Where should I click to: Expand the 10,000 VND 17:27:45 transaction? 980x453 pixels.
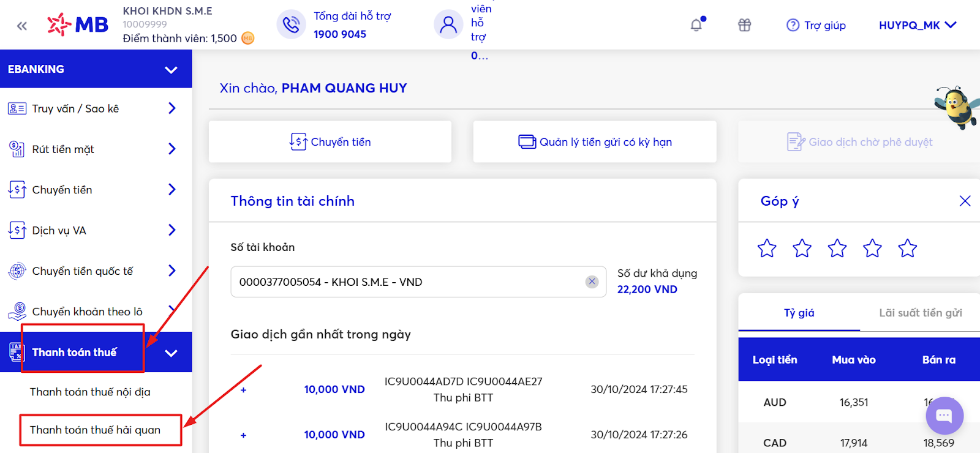click(x=244, y=390)
